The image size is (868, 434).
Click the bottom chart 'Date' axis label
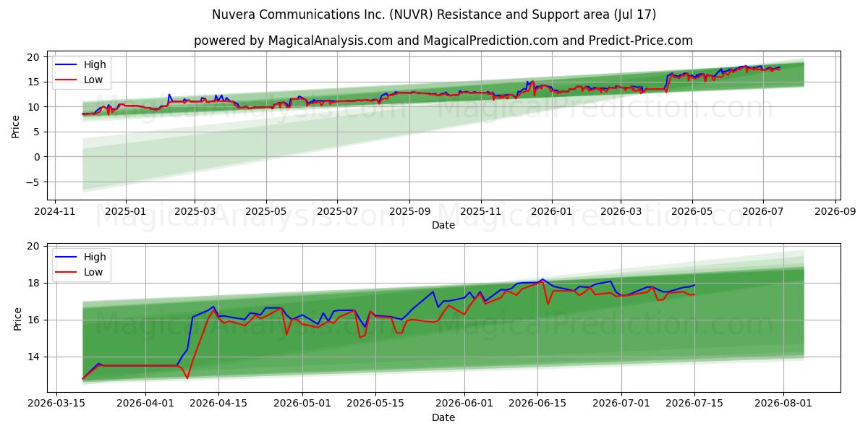[443, 417]
